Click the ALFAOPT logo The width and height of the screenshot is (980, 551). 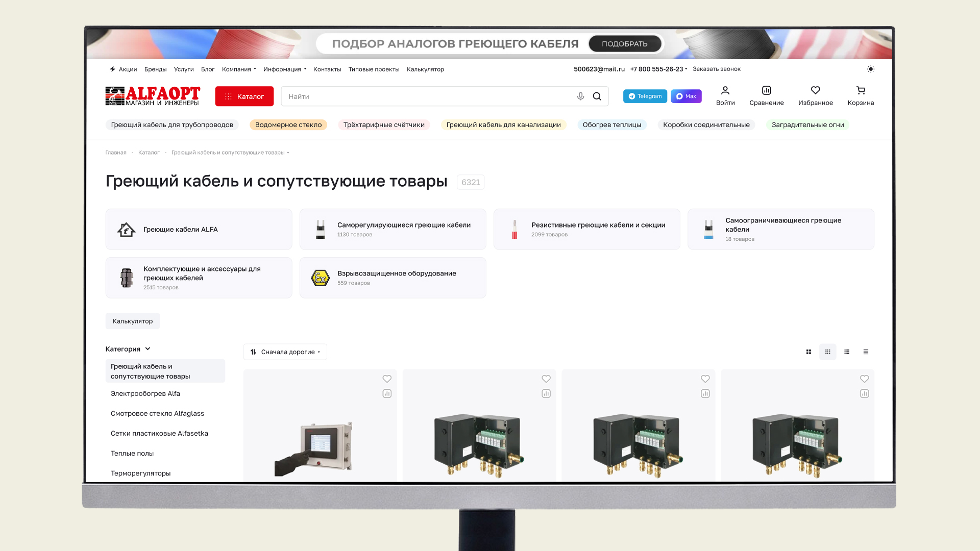pos(153,96)
